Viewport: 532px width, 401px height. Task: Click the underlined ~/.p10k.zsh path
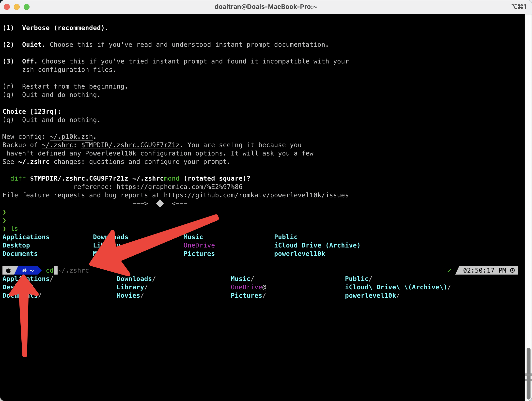click(x=71, y=137)
